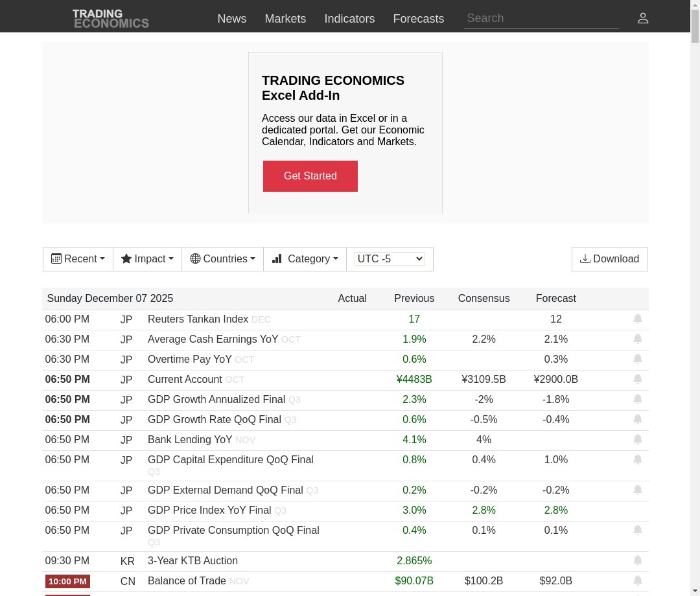Open the Recent calendar dropdown
Screen dimensions: 700x596
pos(78,259)
